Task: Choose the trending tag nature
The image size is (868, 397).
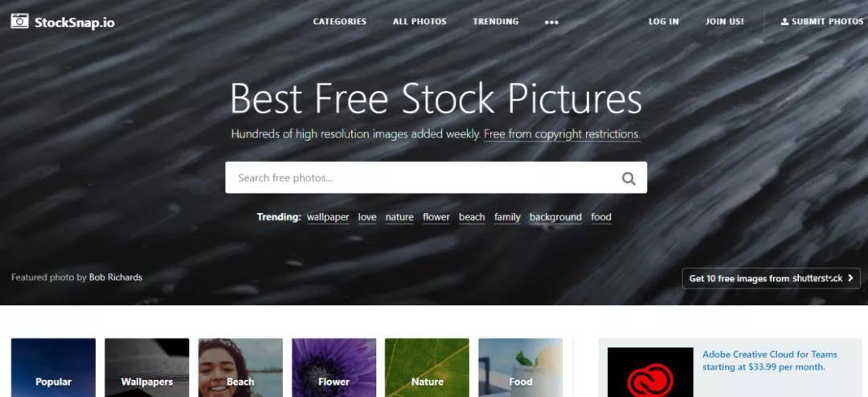Action: pos(399,217)
